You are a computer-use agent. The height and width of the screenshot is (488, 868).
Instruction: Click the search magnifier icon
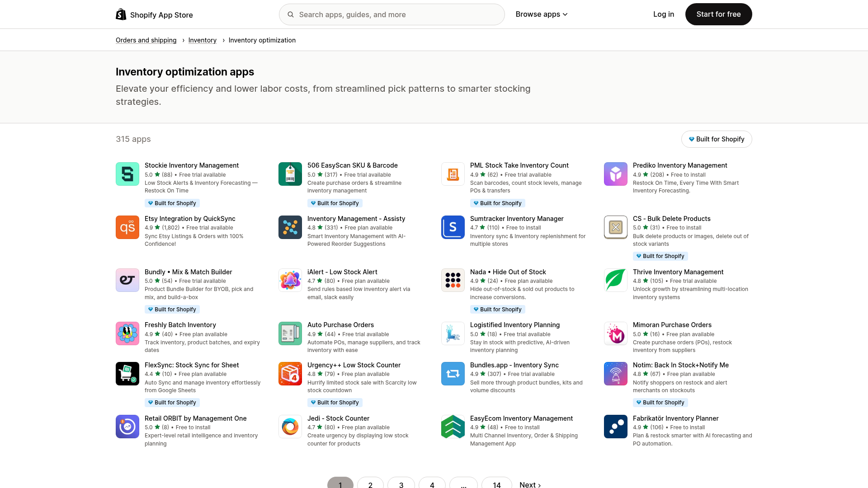pos(291,14)
